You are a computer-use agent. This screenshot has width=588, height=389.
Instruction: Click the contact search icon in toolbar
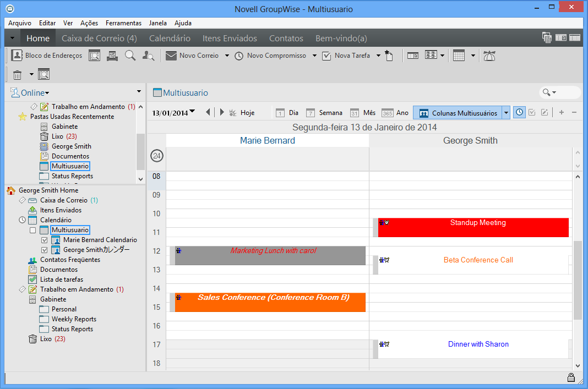(x=149, y=56)
